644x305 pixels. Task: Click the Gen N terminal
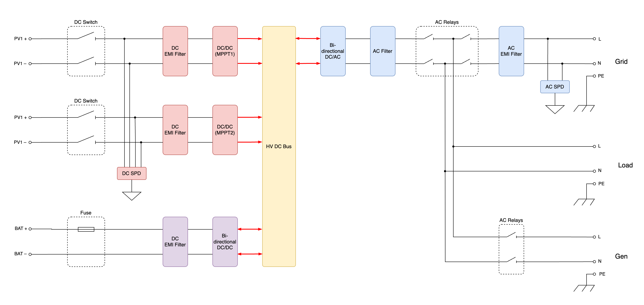[x=594, y=261]
